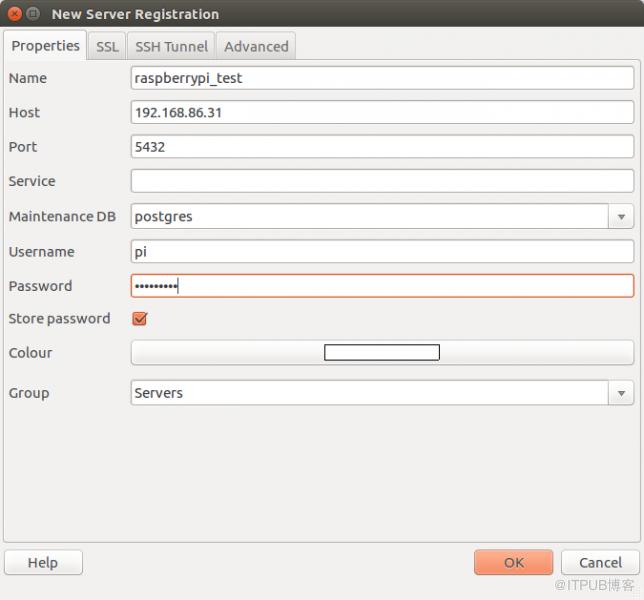Uncheck the Store password checkbox

pos(140,318)
